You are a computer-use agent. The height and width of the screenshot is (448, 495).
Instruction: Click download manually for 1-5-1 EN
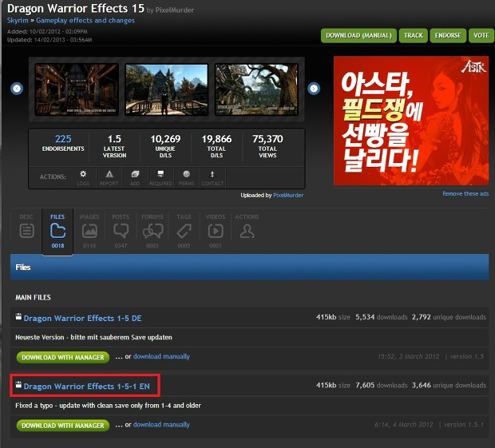tap(161, 425)
